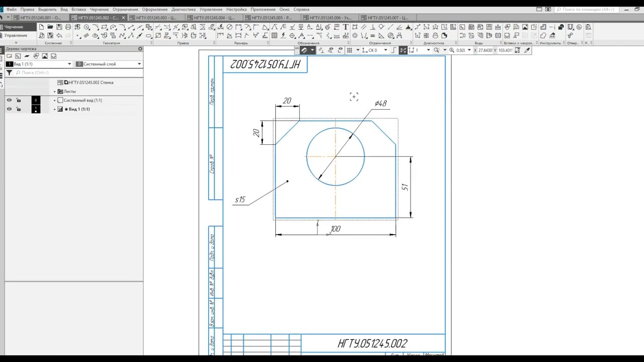Open the Оформление menu
644x362 pixels.
(x=154, y=10)
